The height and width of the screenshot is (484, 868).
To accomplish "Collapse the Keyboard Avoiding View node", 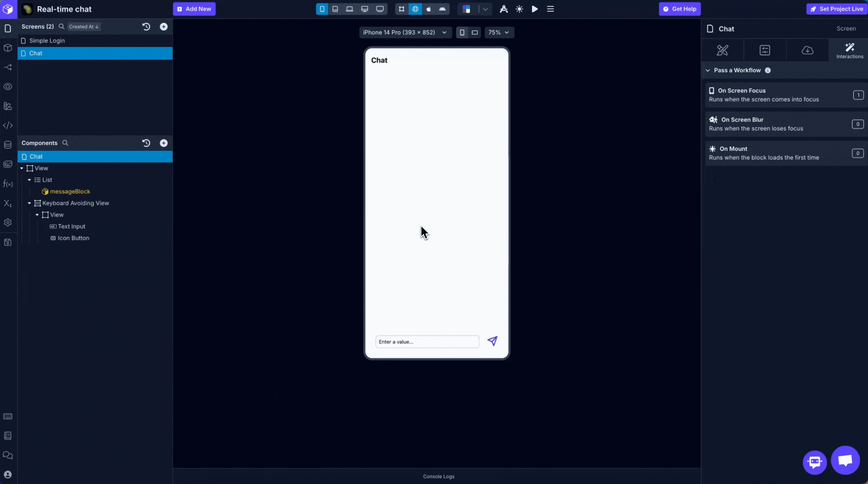I will click(30, 203).
